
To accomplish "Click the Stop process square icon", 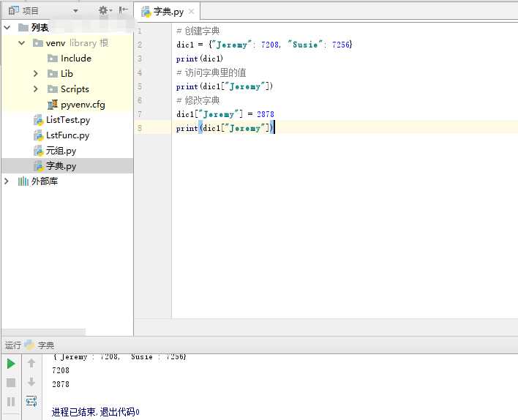I will click(x=11, y=383).
